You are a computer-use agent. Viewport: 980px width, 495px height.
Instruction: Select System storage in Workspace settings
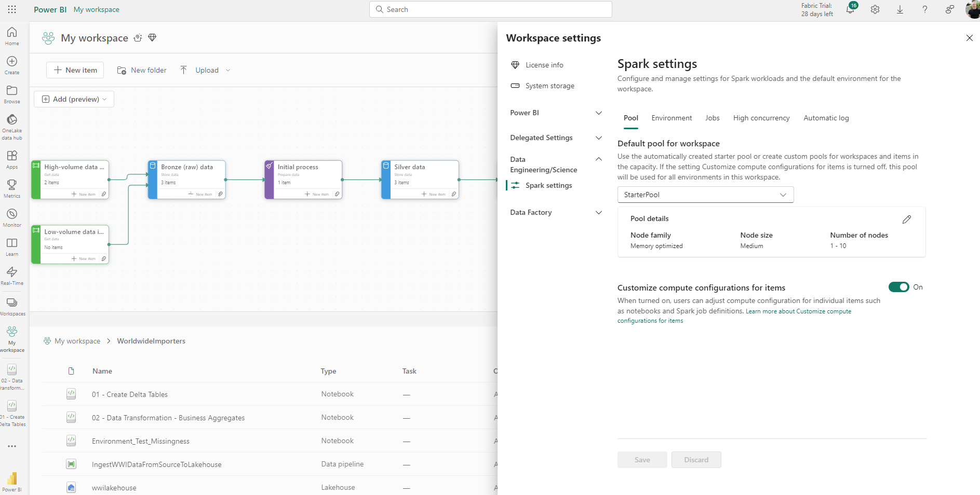tap(549, 86)
